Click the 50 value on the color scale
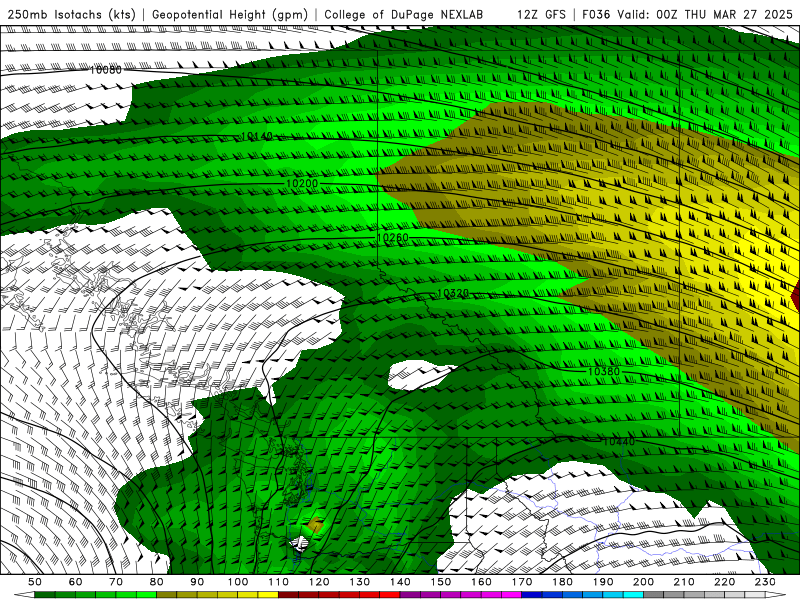The image size is (800, 600). 35,582
